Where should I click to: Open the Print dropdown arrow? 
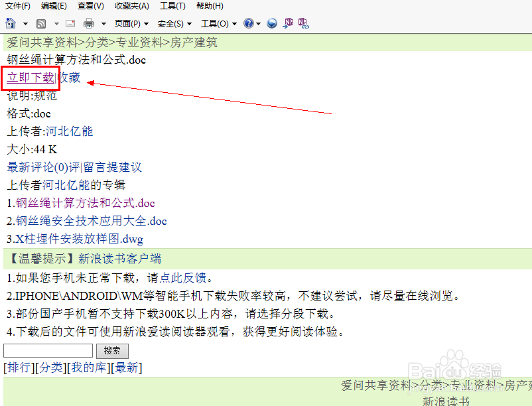[103, 23]
